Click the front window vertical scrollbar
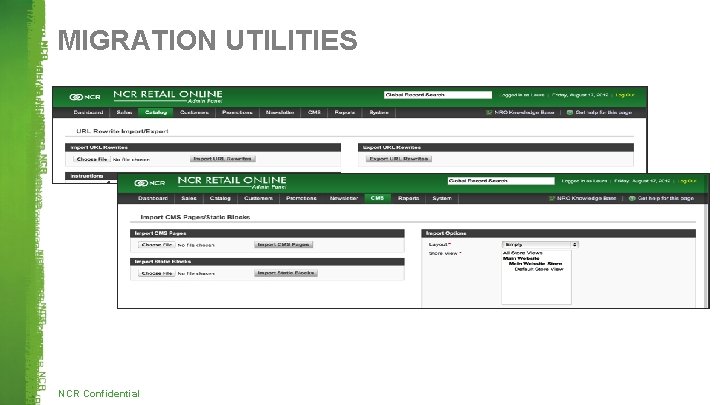The height and width of the screenshot is (405, 720). (707, 255)
